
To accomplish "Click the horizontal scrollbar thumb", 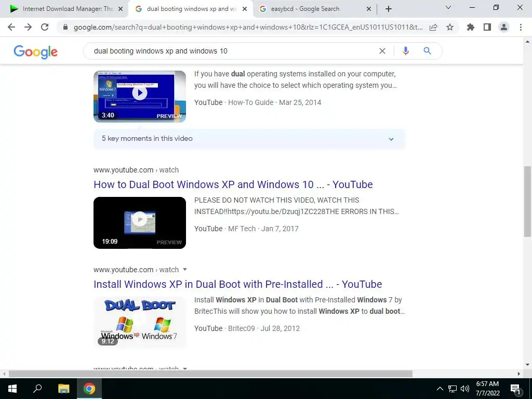I will [x=210, y=374].
